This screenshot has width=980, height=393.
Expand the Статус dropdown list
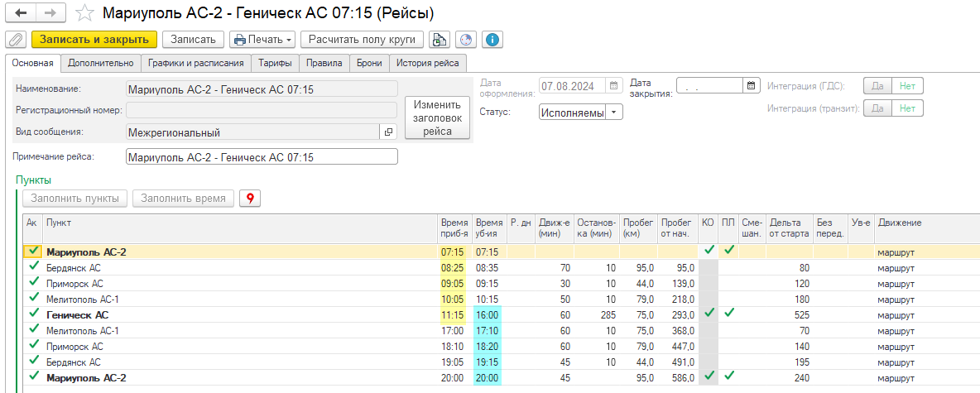point(613,113)
